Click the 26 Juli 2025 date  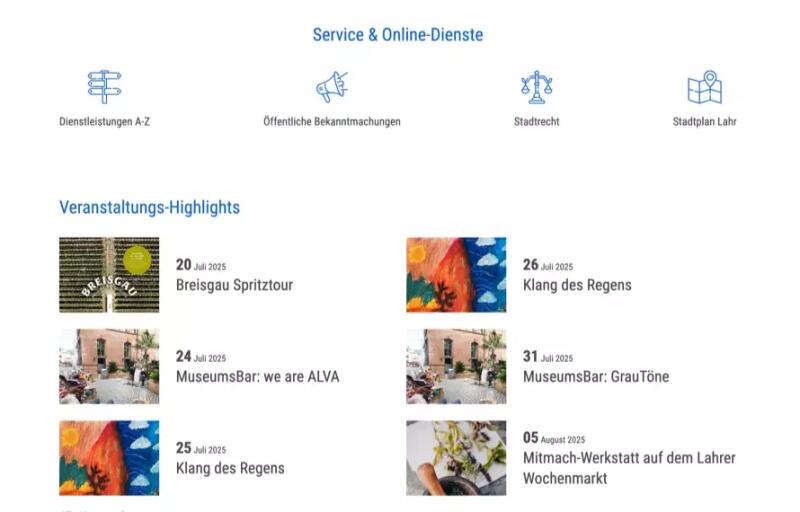coord(548,265)
